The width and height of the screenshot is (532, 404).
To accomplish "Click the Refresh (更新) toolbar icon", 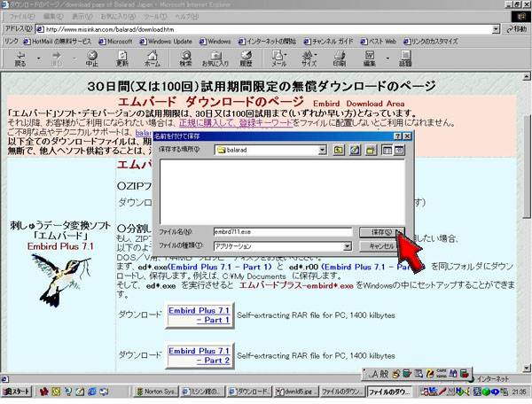I will click(122, 58).
